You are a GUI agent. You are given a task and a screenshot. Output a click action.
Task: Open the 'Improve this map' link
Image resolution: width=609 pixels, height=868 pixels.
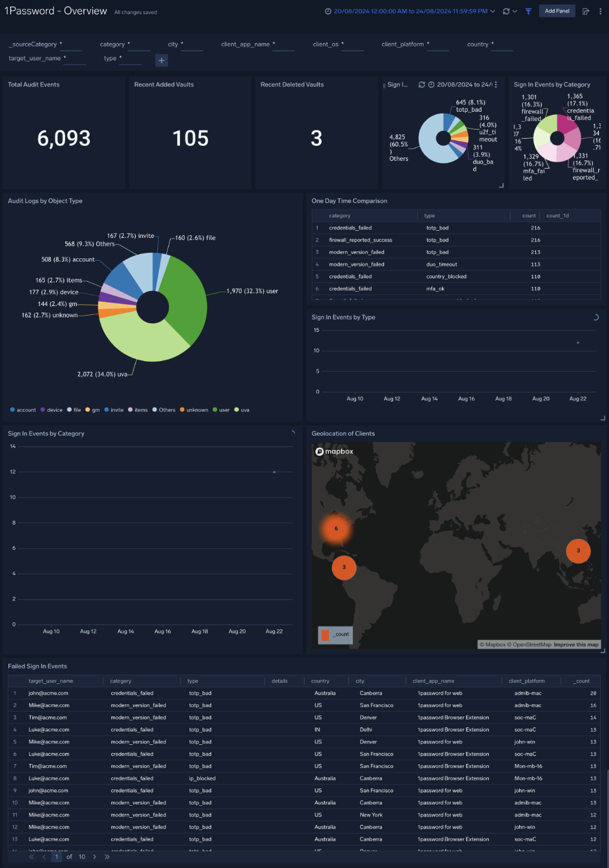point(575,644)
